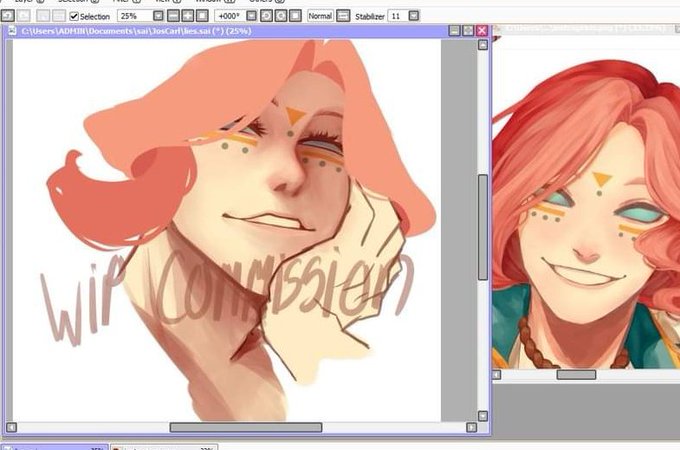Click the scroll-left arrow of the lies.sai canvas

11,427
